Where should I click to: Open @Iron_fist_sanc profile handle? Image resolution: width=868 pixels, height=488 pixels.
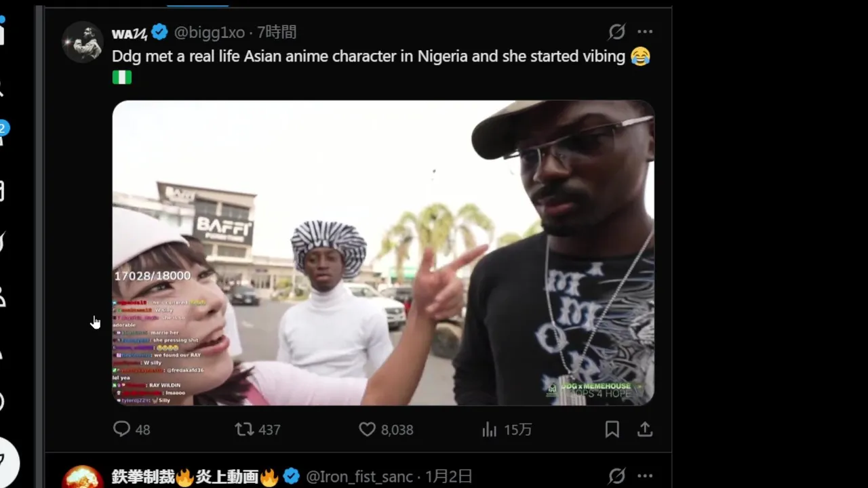click(x=359, y=476)
